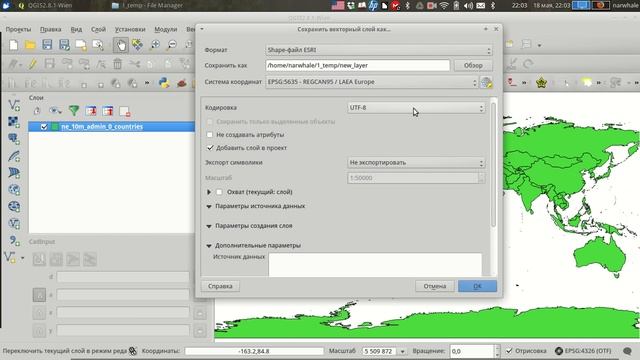
Task: Collapse 'Дополнительные параметры' section
Action: point(209,246)
